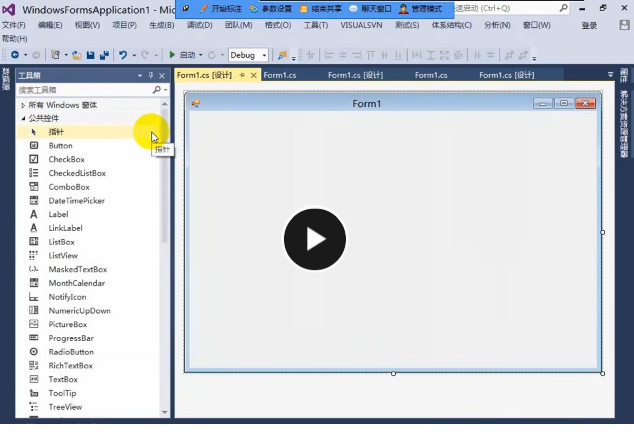Click the save all icon
This screenshot has width=634, height=447.
(104, 55)
